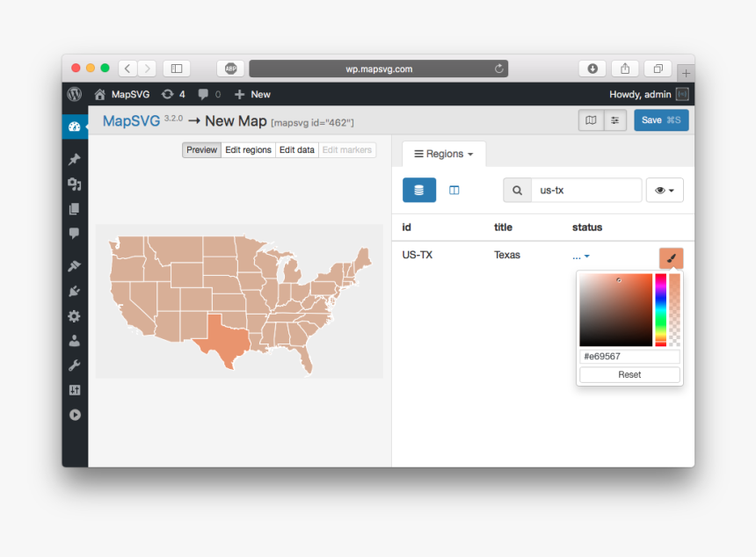
Task: Open the Settings sliders sidebar icon
Action: click(74, 390)
